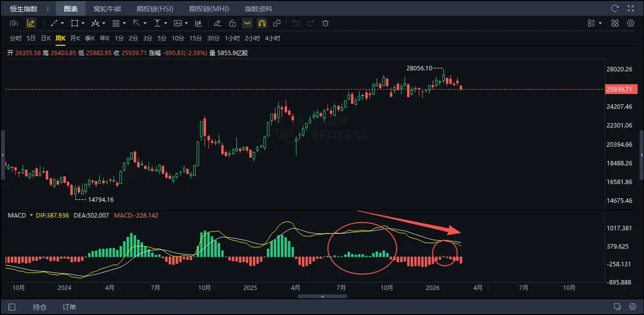Select the 季K timeframe
The width and height of the screenshot is (644, 315).
point(90,38)
